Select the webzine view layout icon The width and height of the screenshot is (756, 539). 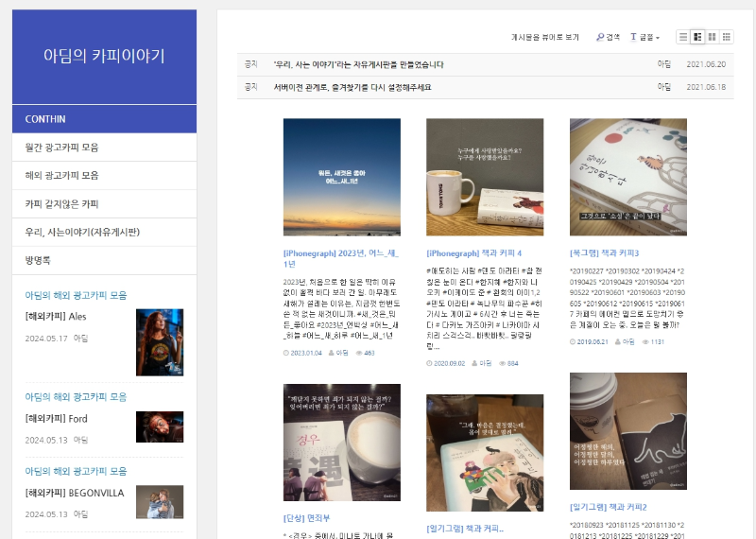(697, 37)
